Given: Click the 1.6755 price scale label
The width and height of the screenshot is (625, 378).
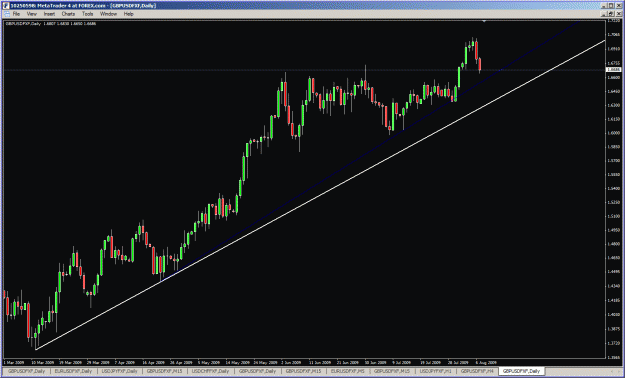Looking at the screenshot, I should click(x=613, y=63).
